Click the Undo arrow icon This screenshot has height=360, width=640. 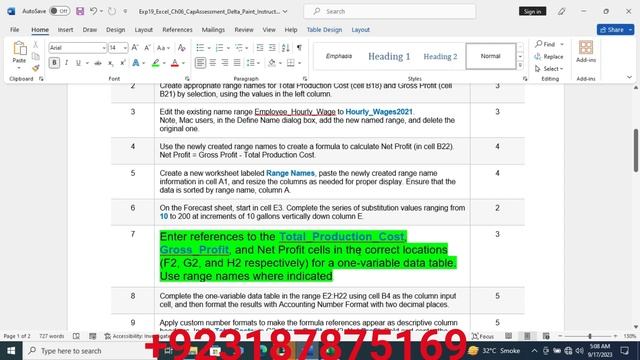(93, 11)
